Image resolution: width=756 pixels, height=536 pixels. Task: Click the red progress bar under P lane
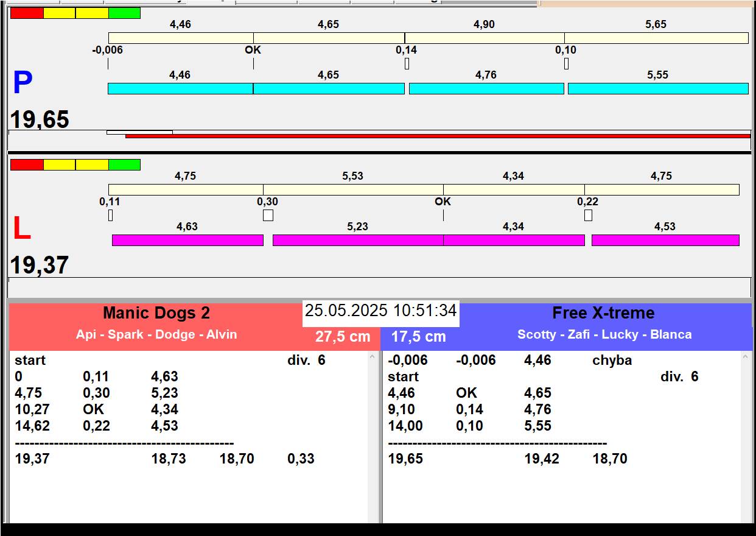437,136
